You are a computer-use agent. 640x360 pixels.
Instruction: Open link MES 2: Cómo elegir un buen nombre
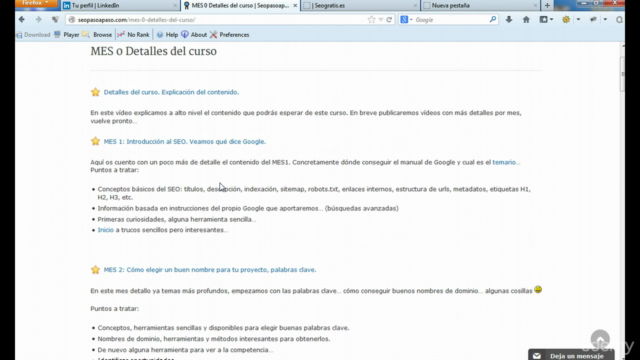coord(210,270)
